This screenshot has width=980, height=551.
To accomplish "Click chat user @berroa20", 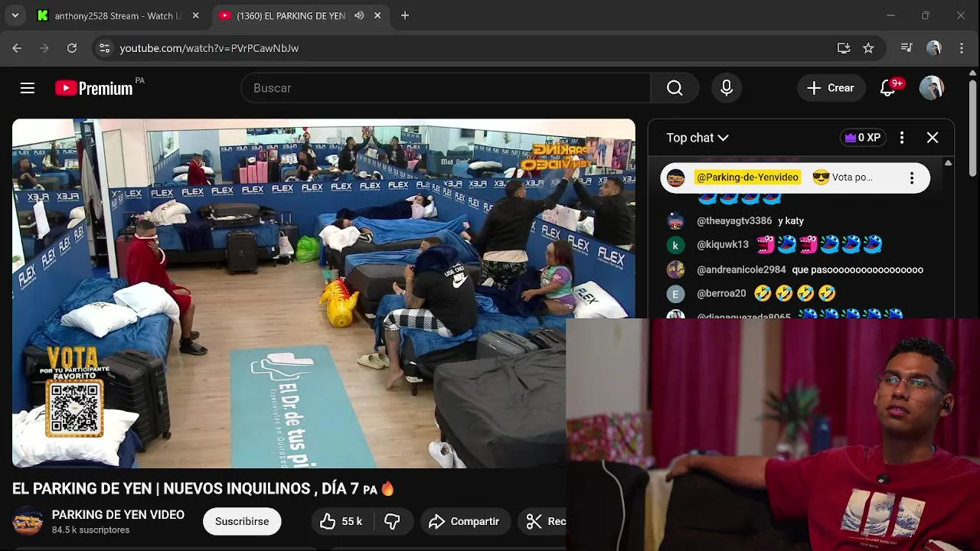I will pyautogui.click(x=721, y=294).
